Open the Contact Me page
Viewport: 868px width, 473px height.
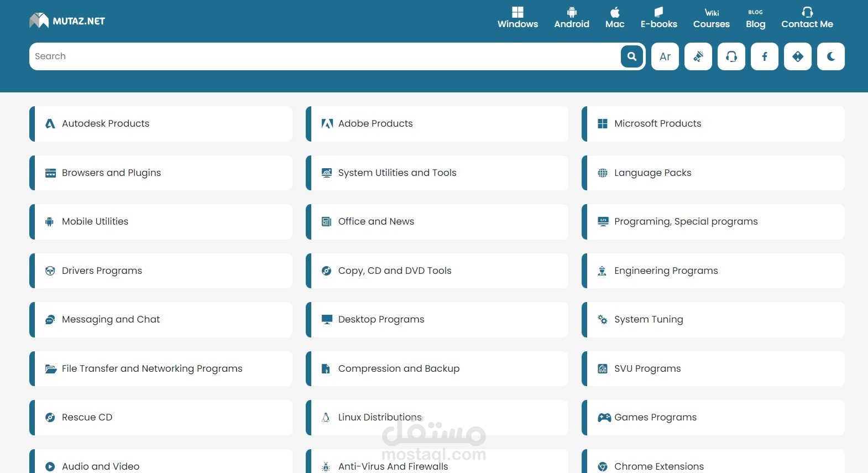click(807, 18)
